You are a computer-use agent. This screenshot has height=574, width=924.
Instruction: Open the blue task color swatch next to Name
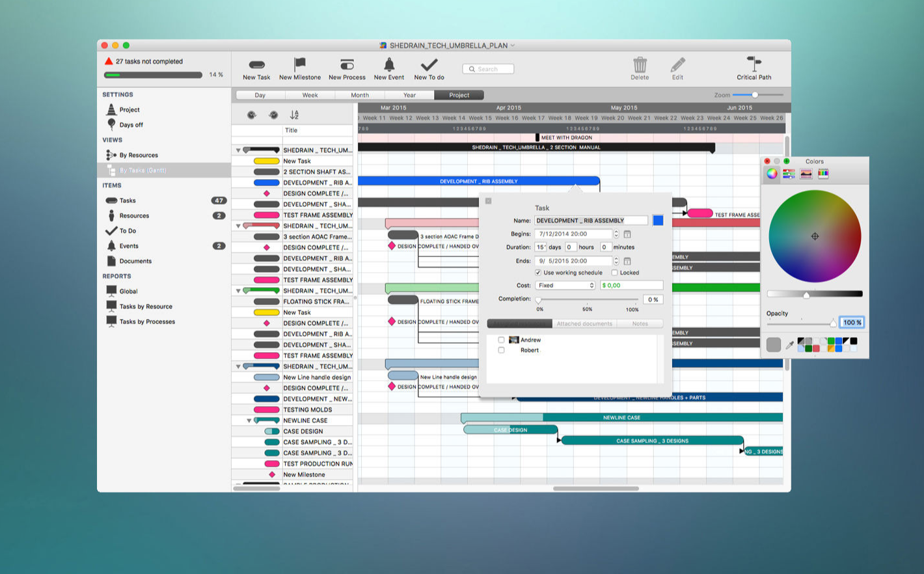658,221
